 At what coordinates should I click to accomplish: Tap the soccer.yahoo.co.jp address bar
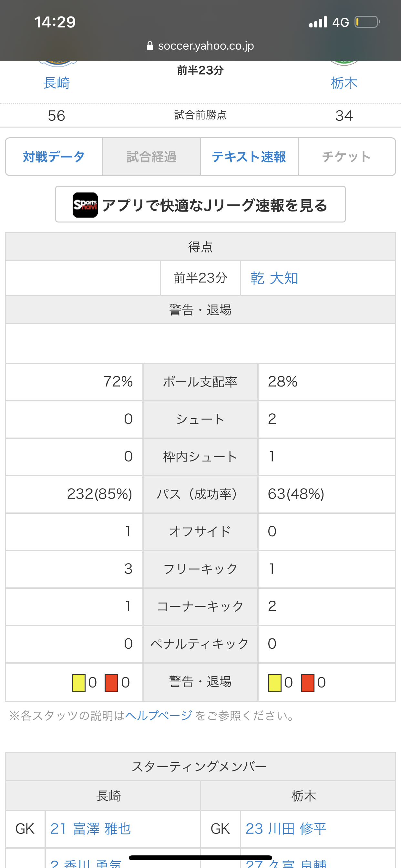206,46
